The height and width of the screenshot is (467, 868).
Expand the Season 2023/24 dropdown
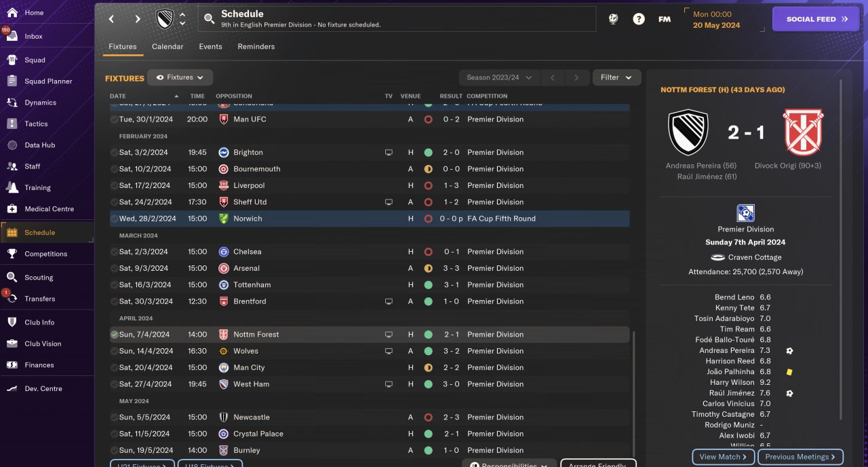click(499, 77)
